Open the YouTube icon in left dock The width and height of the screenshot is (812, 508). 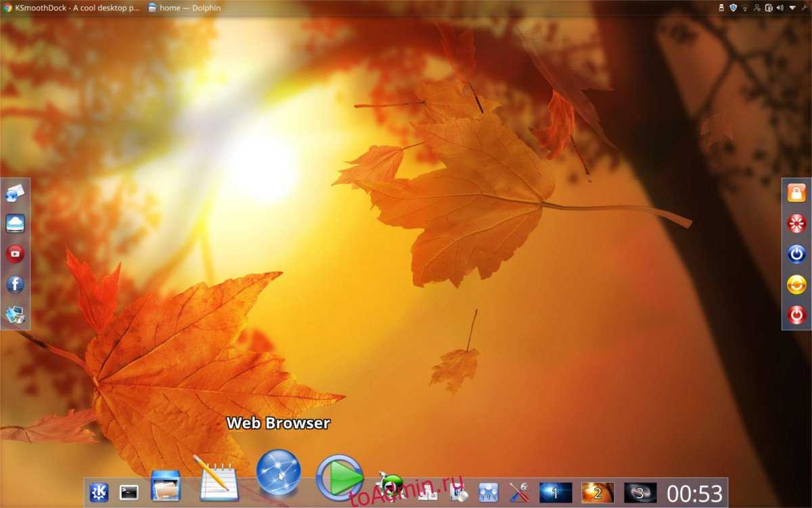click(15, 254)
